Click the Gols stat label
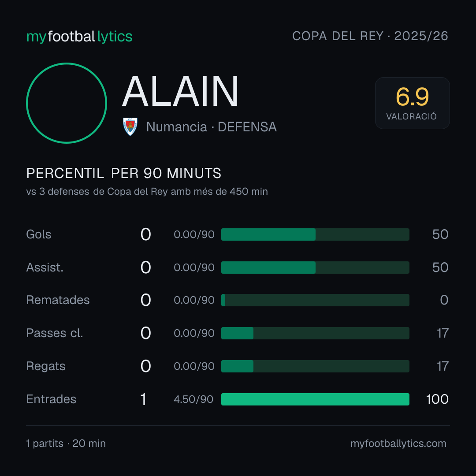The image size is (476, 476). pos(39,234)
